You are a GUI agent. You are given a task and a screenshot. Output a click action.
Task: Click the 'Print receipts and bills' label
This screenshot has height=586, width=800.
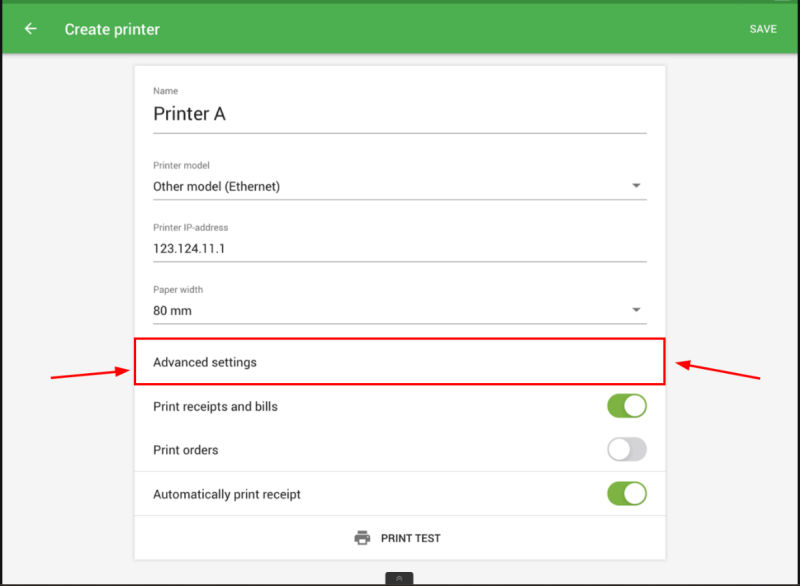click(x=215, y=407)
